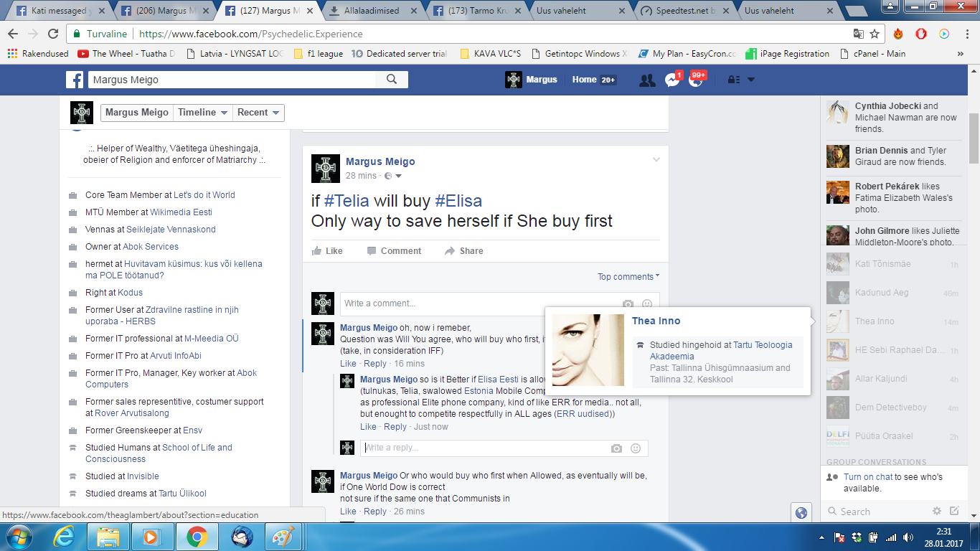Open Let's do it World link

tap(204, 195)
